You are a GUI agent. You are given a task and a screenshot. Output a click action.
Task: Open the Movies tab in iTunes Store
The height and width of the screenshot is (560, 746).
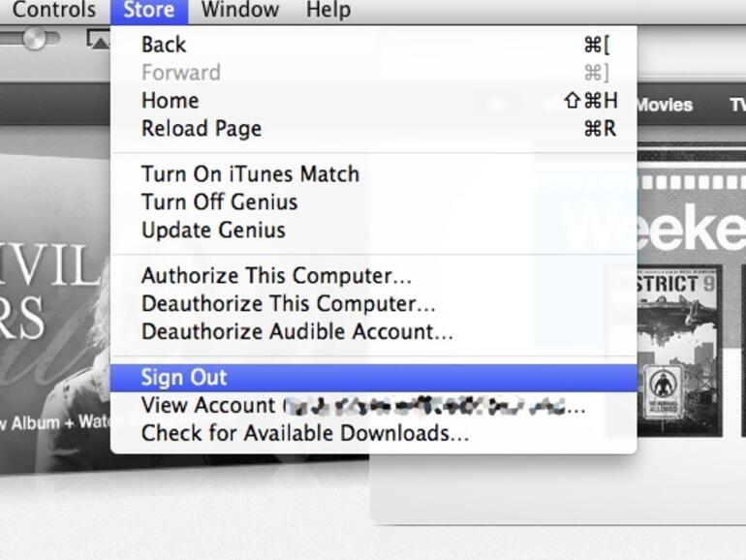coord(665,105)
